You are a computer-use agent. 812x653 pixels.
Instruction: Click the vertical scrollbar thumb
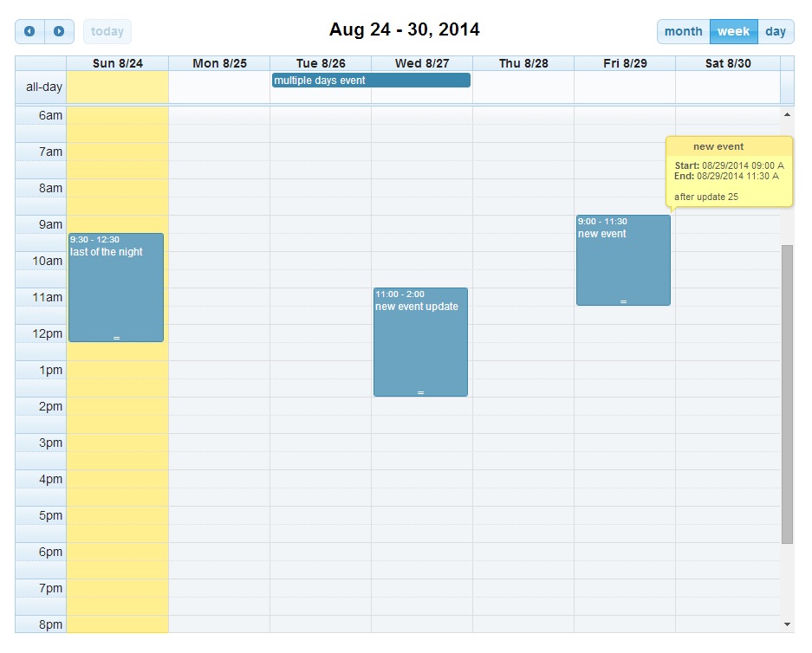click(x=787, y=394)
